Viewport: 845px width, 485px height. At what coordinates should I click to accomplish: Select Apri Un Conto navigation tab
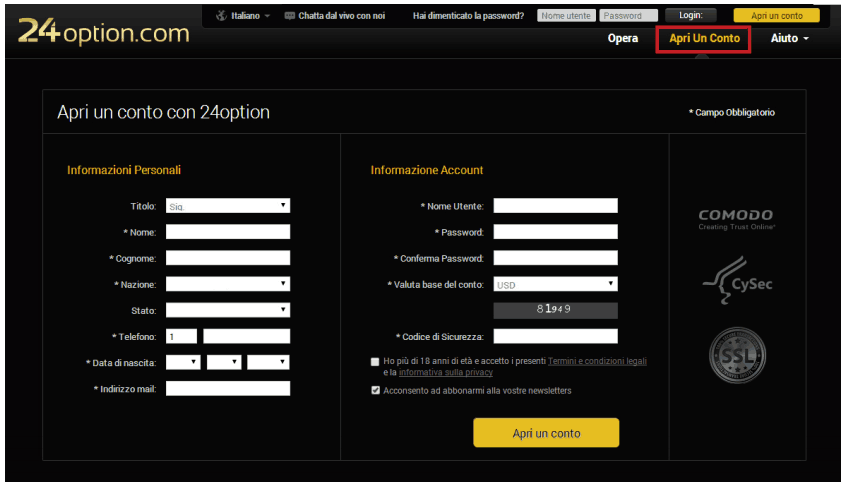(704, 39)
